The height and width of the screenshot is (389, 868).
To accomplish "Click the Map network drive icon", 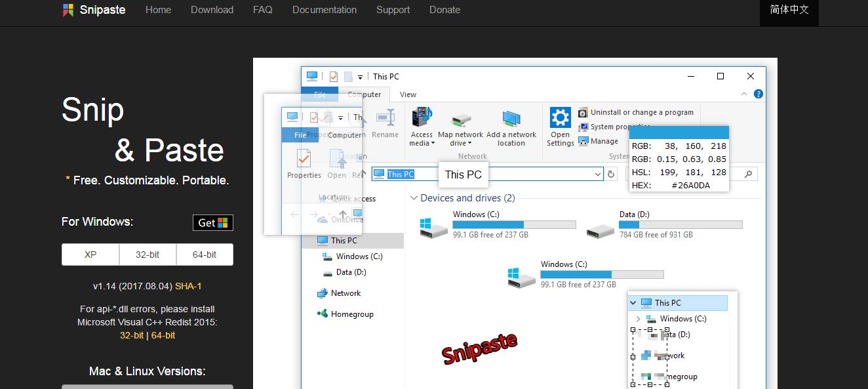I will tap(460, 119).
